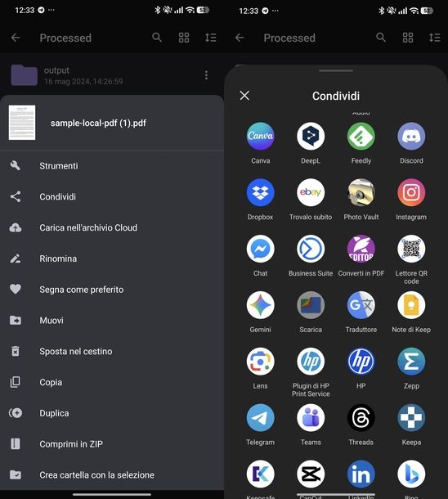Share to Zepp
448x499 pixels.
click(x=411, y=362)
